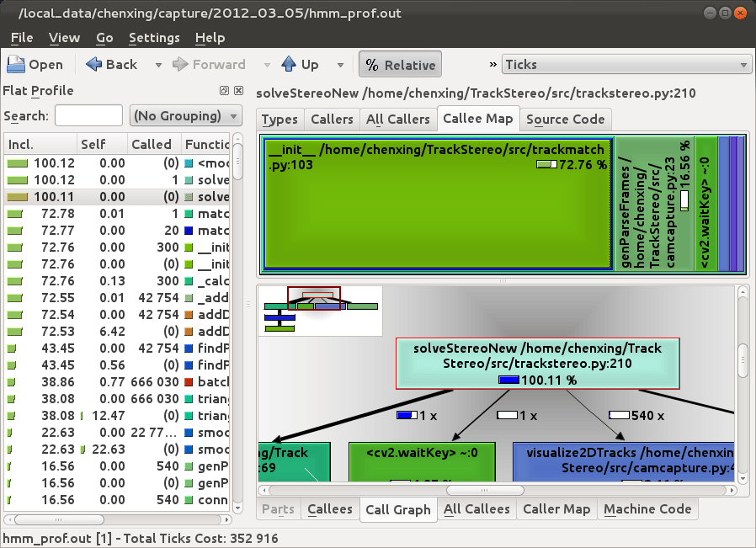Screen dimensions: 756x548
Task: Switch to the Callers tab
Action: point(332,120)
